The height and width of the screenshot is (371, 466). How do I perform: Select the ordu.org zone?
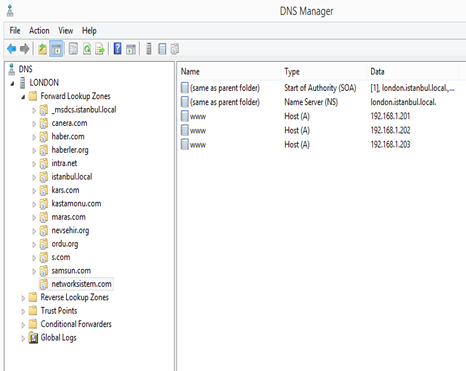[65, 244]
